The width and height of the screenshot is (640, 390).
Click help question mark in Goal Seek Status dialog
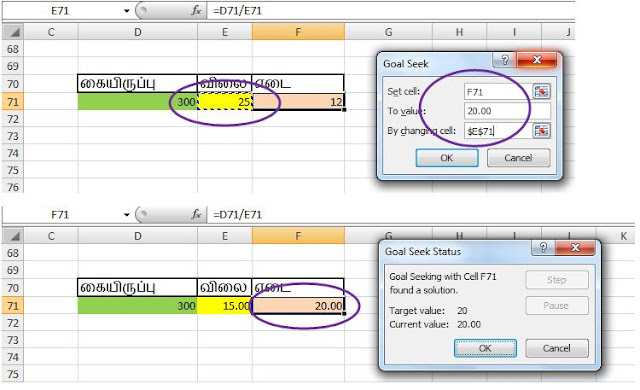[543, 248]
